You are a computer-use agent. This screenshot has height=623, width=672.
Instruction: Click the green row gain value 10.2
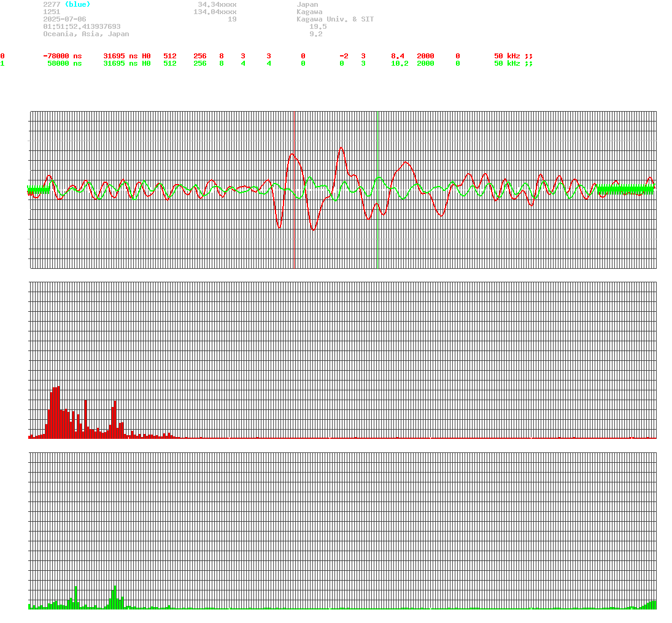click(x=400, y=63)
